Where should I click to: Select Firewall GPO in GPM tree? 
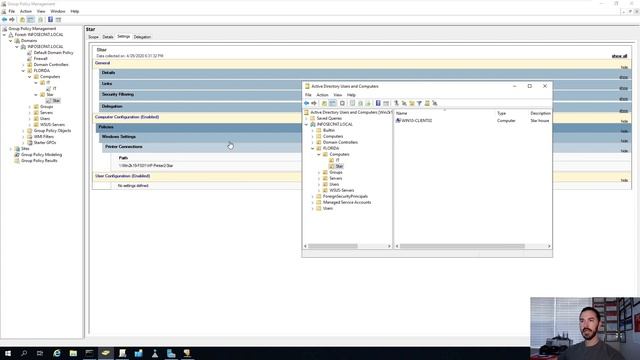40,59
